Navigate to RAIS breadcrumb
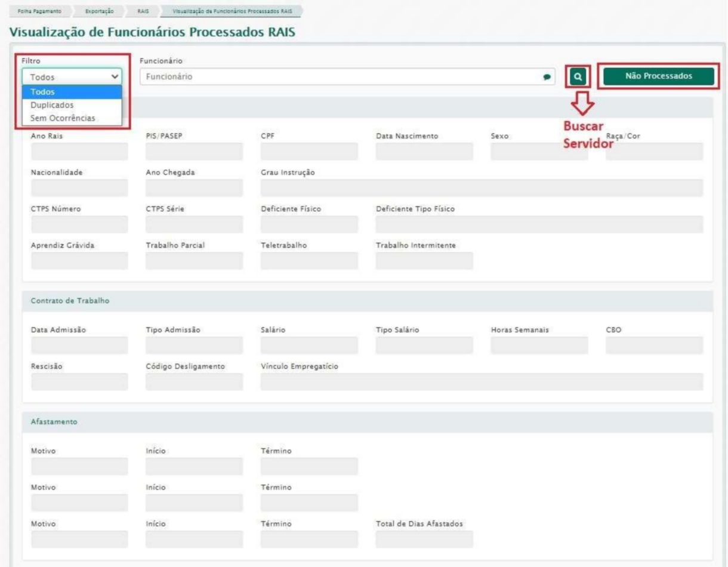Image resolution: width=728 pixels, height=567 pixels. click(143, 11)
